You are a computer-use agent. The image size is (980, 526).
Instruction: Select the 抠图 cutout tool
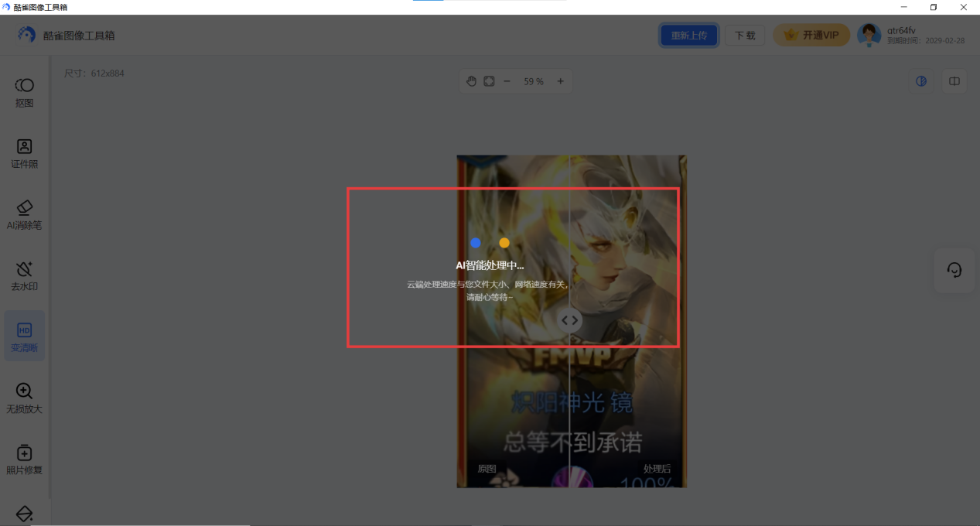coord(24,92)
